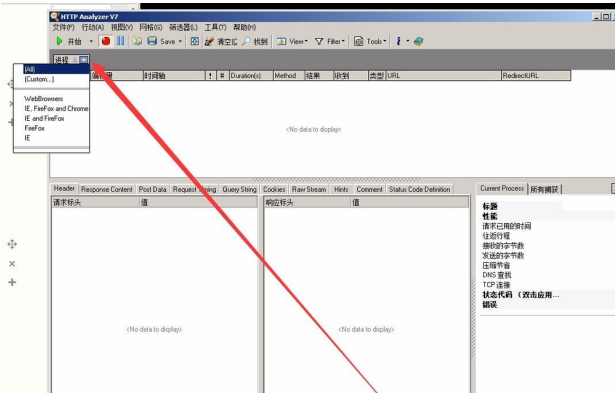Expand the Tools dropdown arrow

[385, 41]
